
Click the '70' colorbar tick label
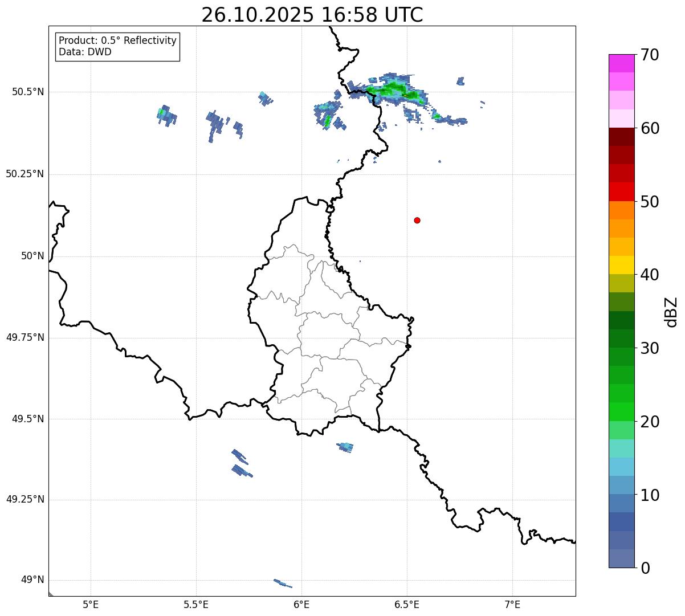point(650,55)
